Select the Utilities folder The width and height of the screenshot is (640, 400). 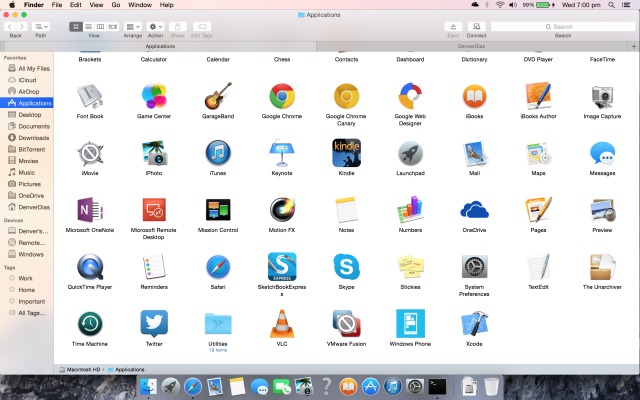click(218, 324)
